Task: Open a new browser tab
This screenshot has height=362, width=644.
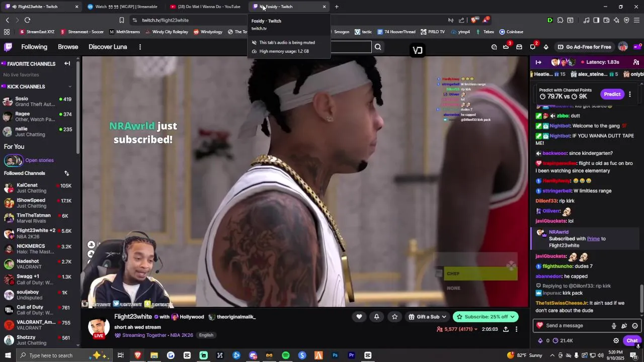Action: coord(337,7)
